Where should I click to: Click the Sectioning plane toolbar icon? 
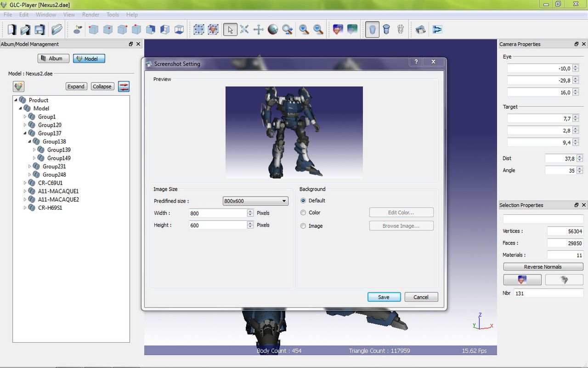coord(437,30)
